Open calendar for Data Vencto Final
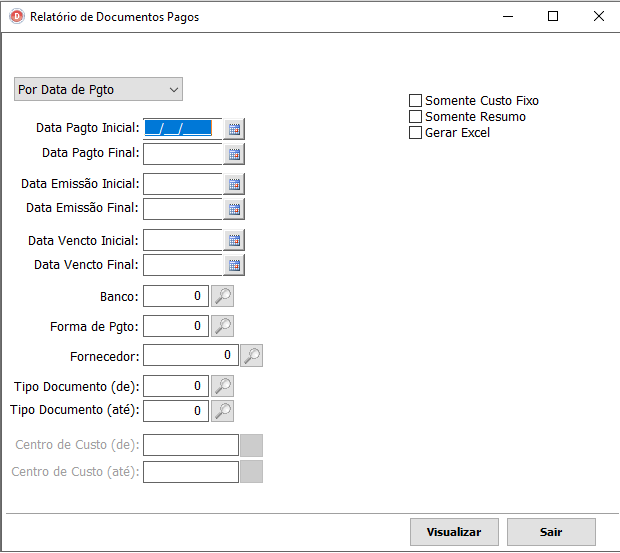The image size is (620, 553). coord(234,265)
